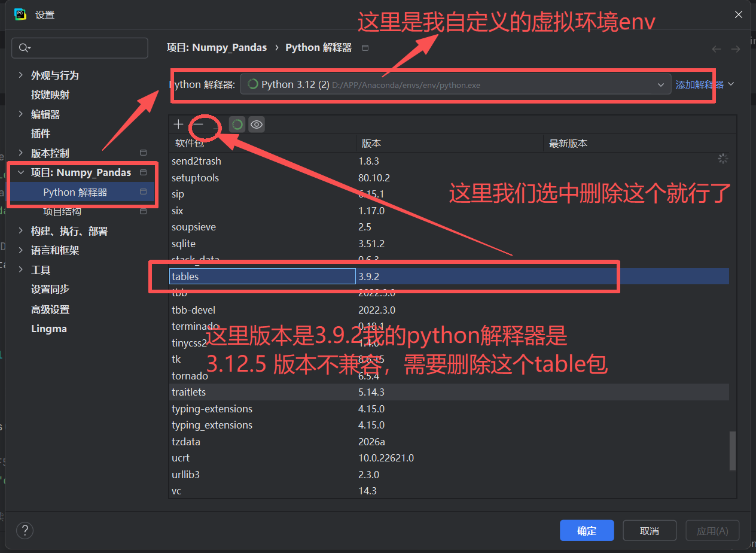The height and width of the screenshot is (553, 756).
Task: Select 高级设置 in settings tree
Action: pyautogui.click(x=50, y=309)
